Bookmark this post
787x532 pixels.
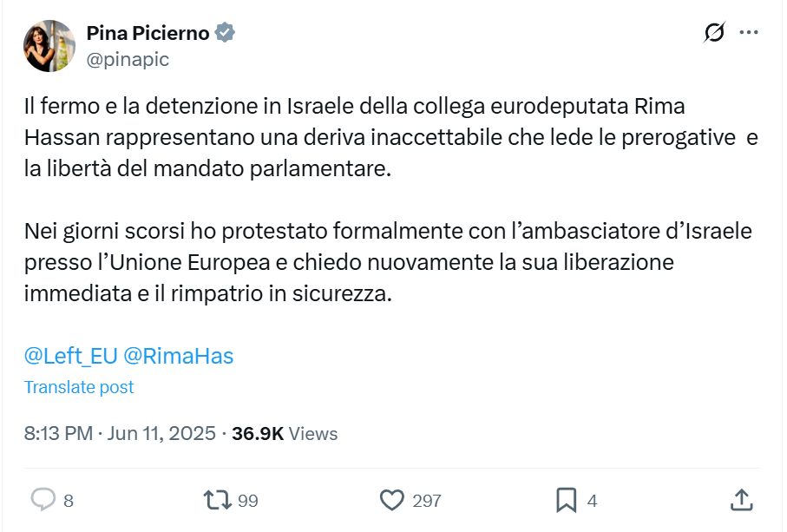click(566, 500)
